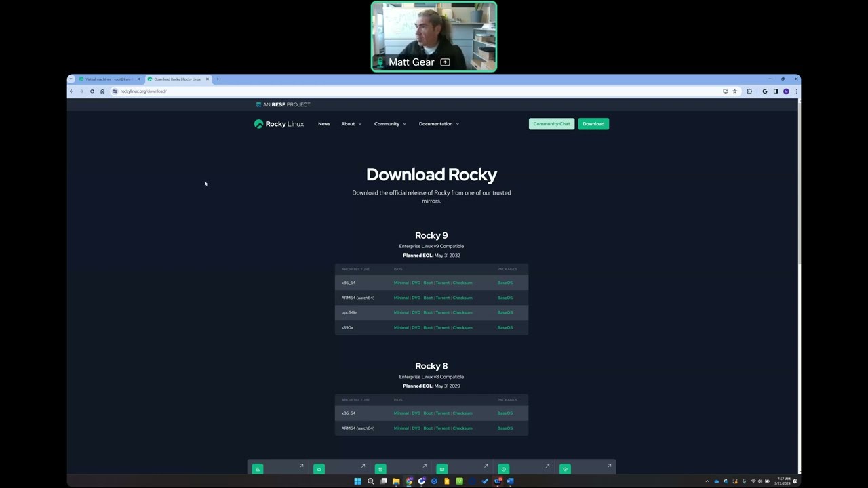Open Chrome three-dot menu

pyautogui.click(x=795, y=91)
